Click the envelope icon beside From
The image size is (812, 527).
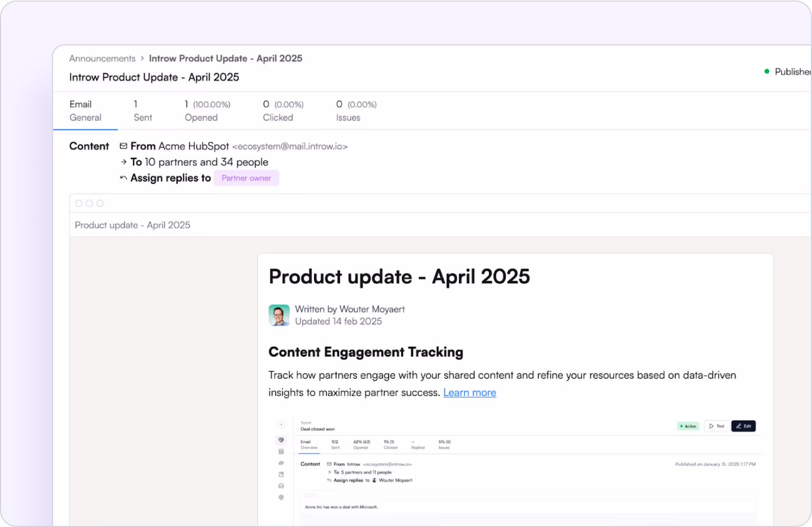(123, 146)
